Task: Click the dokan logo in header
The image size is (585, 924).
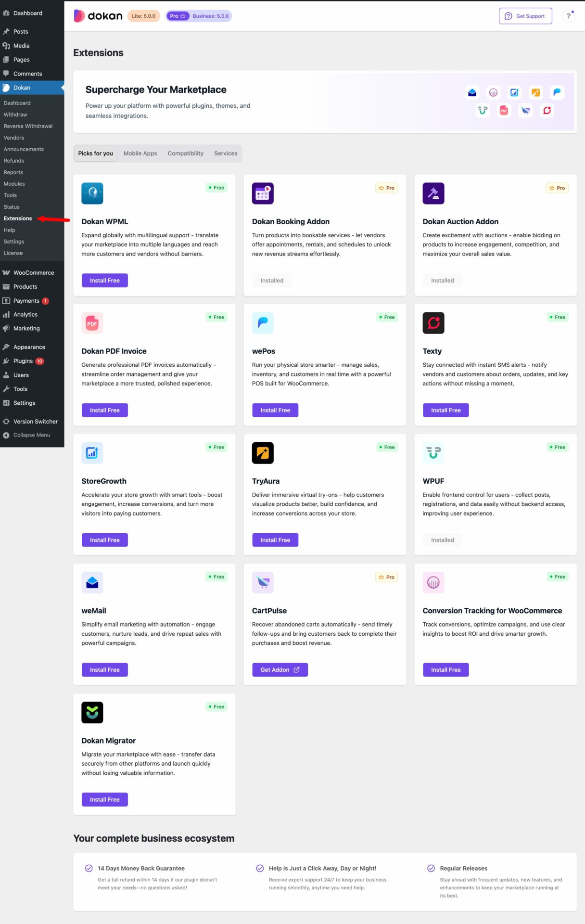Action: coord(98,16)
